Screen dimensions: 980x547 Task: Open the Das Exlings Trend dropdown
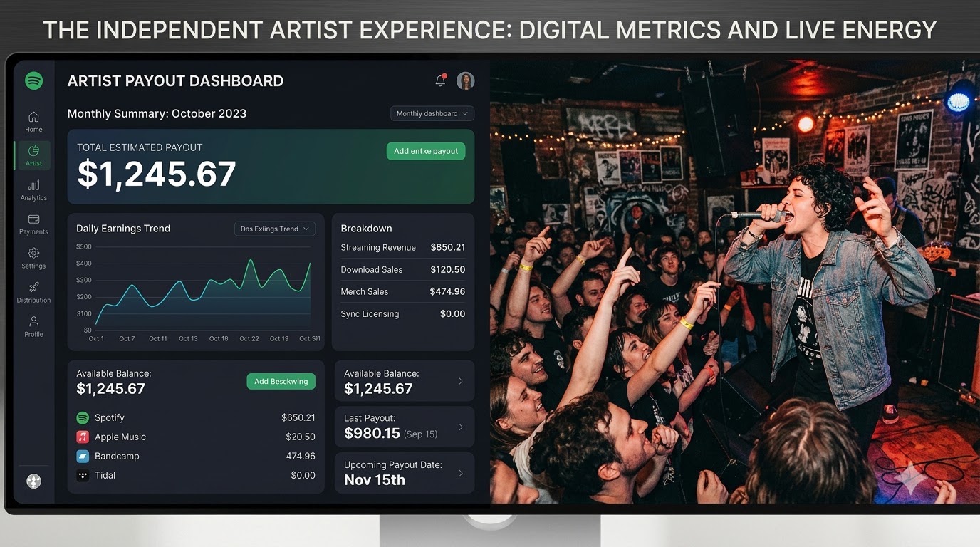pyautogui.click(x=275, y=229)
